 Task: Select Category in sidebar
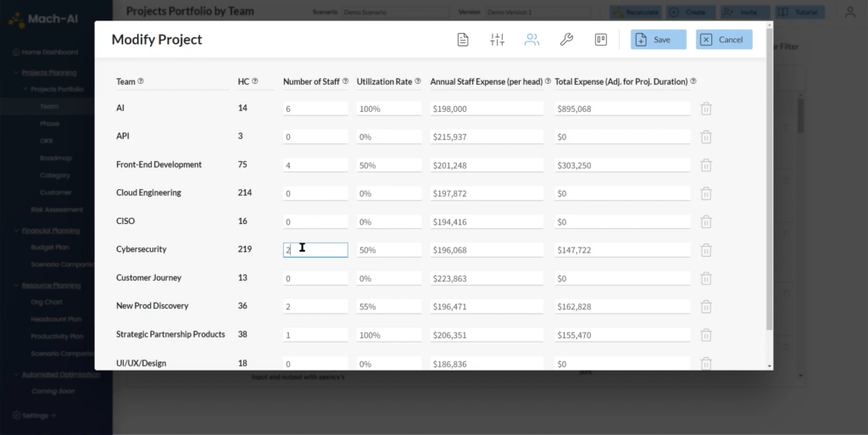(55, 175)
